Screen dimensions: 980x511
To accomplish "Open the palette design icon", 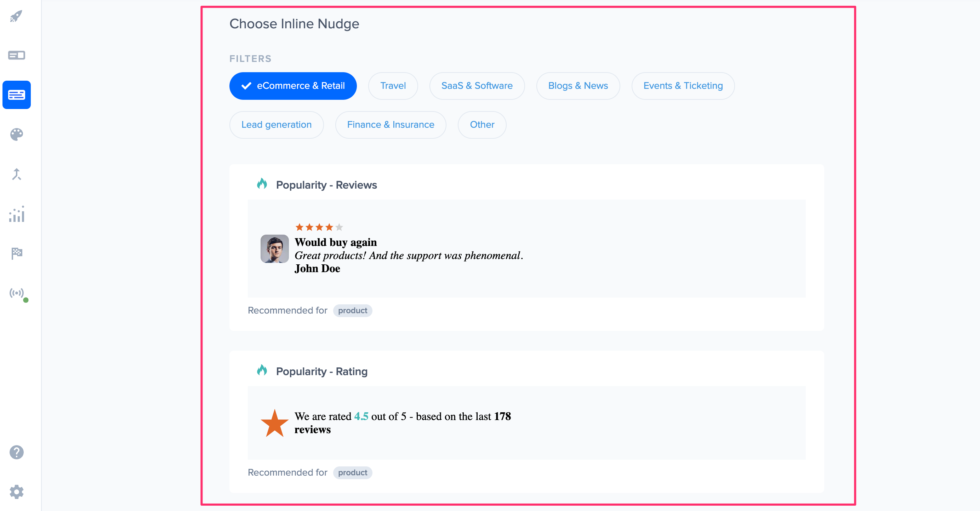I will pyautogui.click(x=16, y=134).
